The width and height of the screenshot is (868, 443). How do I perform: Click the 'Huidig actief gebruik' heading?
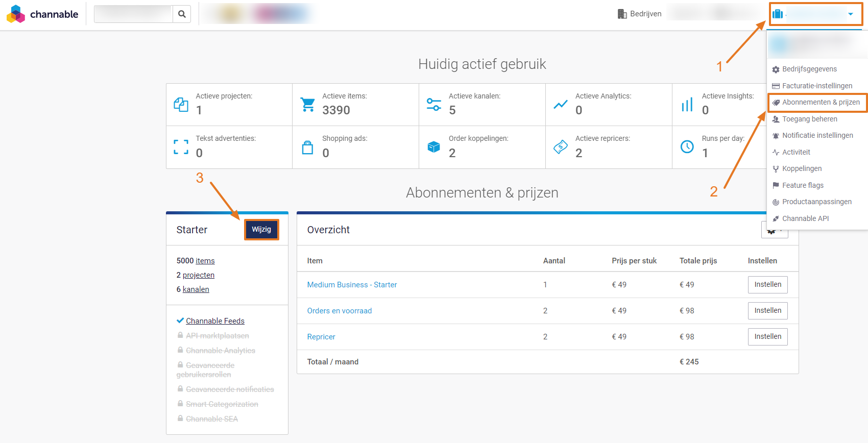(x=482, y=64)
